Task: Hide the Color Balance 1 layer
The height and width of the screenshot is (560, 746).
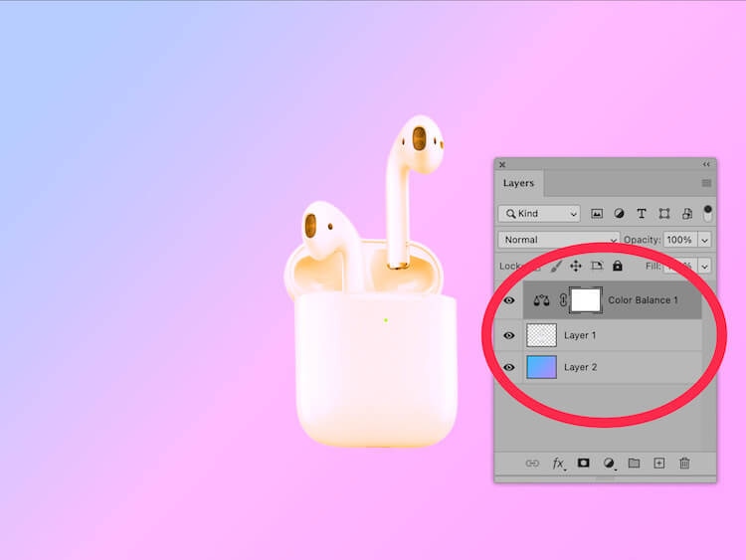Action: tap(509, 300)
